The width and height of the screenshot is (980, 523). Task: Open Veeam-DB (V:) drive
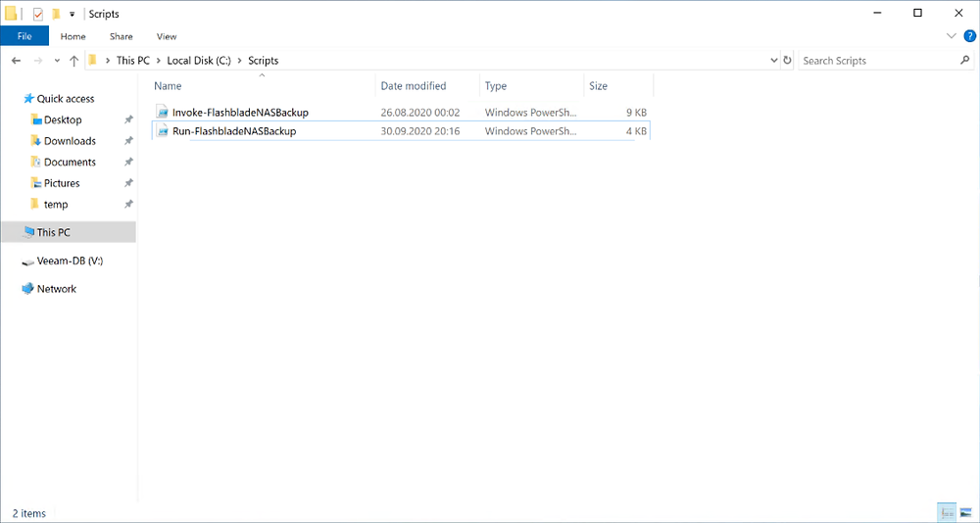tap(70, 261)
